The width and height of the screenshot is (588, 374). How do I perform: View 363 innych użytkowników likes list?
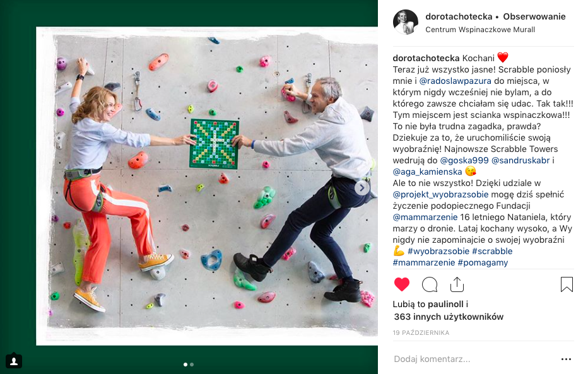[449, 317]
